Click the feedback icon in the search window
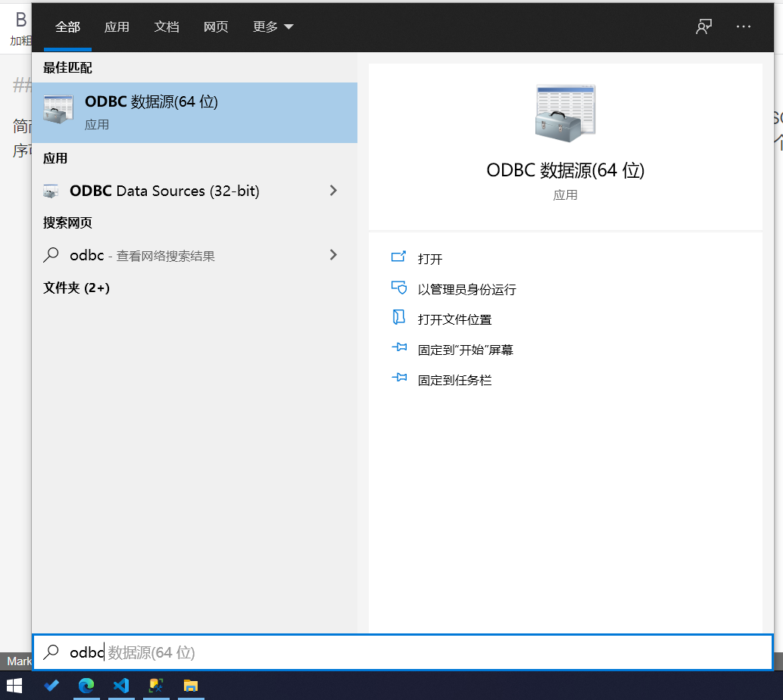Viewport: 783px width, 700px height. 703,26
